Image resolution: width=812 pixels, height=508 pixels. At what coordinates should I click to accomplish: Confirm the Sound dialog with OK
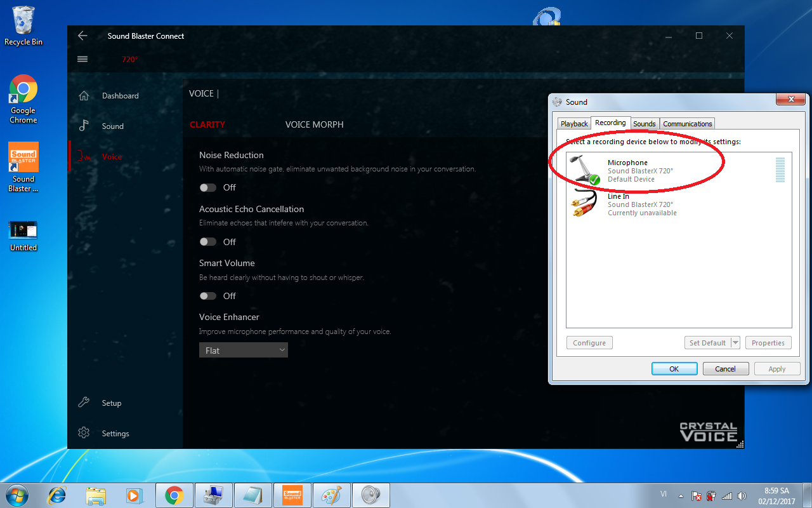click(x=674, y=369)
